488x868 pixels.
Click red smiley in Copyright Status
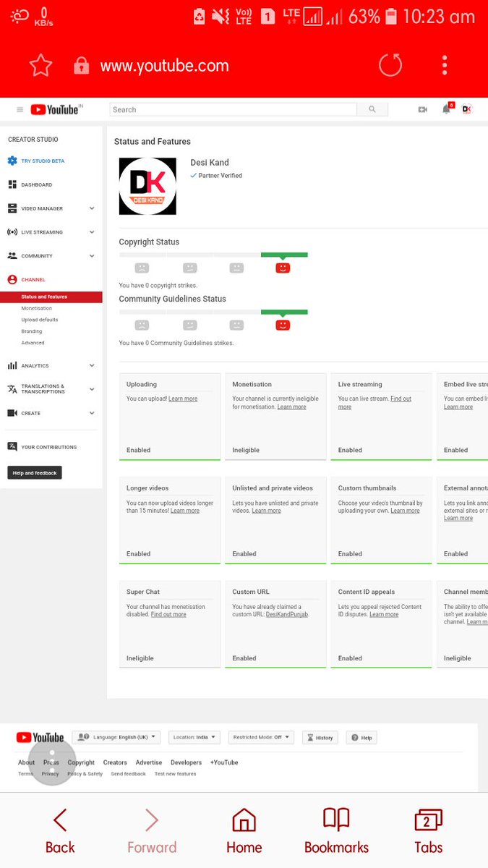(x=283, y=268)
